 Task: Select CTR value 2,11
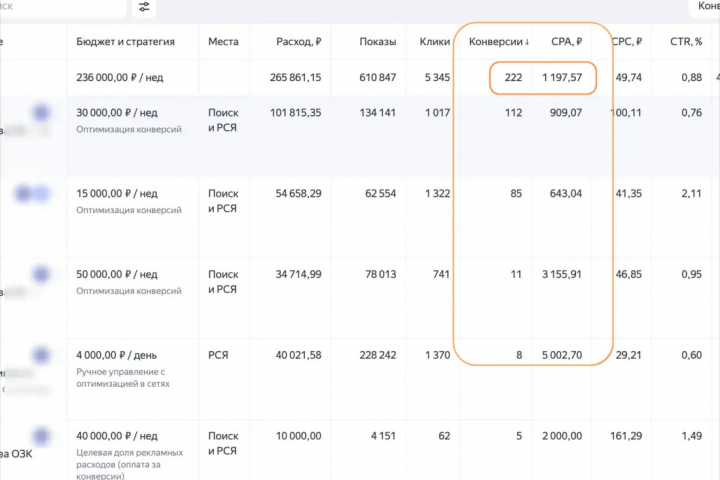(692, 194)
